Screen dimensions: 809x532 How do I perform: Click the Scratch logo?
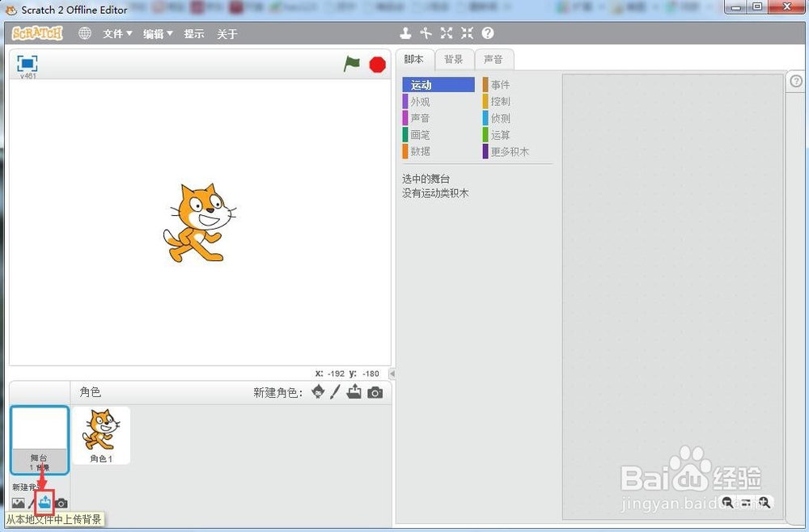click(37, 33)
